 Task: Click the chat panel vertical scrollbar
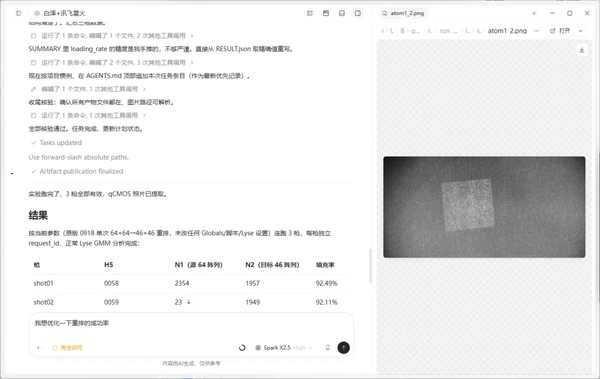(x=370, y=266)
